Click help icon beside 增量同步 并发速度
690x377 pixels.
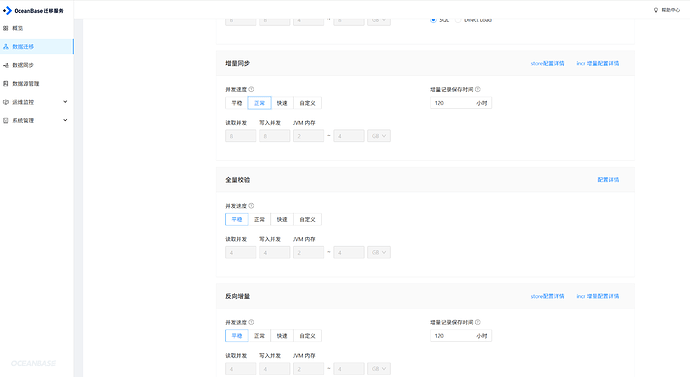251,89
